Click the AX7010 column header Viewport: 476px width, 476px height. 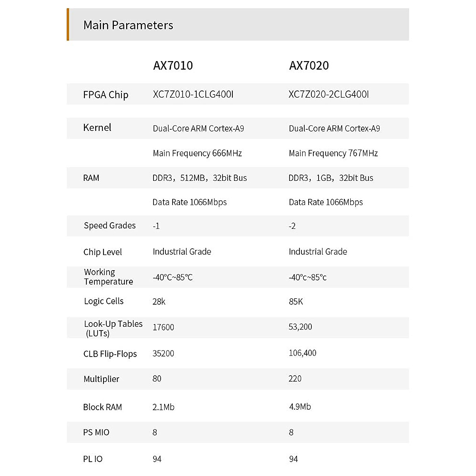pos(173,65)
